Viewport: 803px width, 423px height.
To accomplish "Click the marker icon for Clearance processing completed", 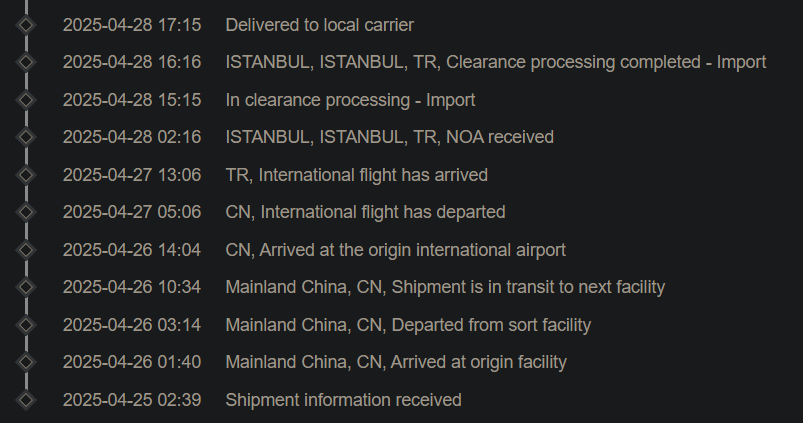I will click(x=26, y=62).
